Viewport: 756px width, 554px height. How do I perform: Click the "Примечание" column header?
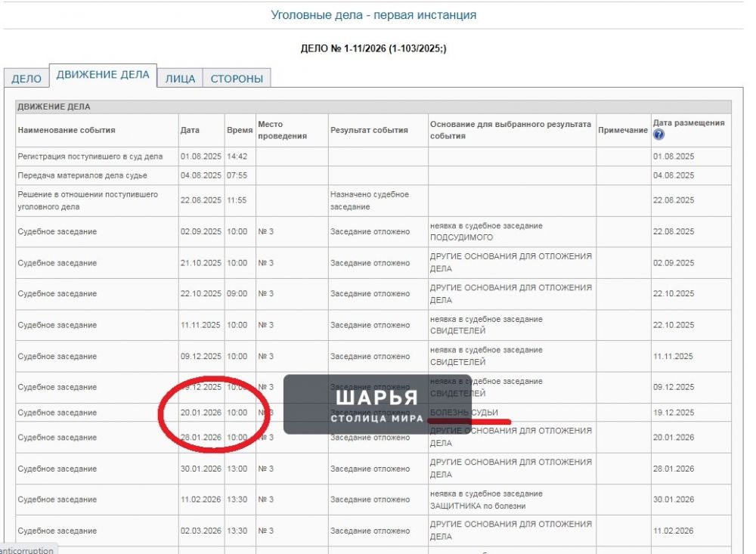[623, 130]
